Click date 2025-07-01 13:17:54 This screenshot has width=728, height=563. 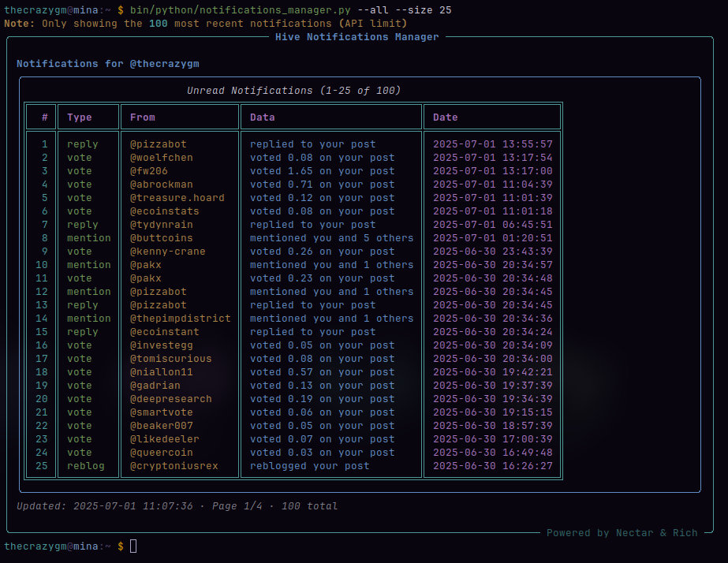coord(493,158)
